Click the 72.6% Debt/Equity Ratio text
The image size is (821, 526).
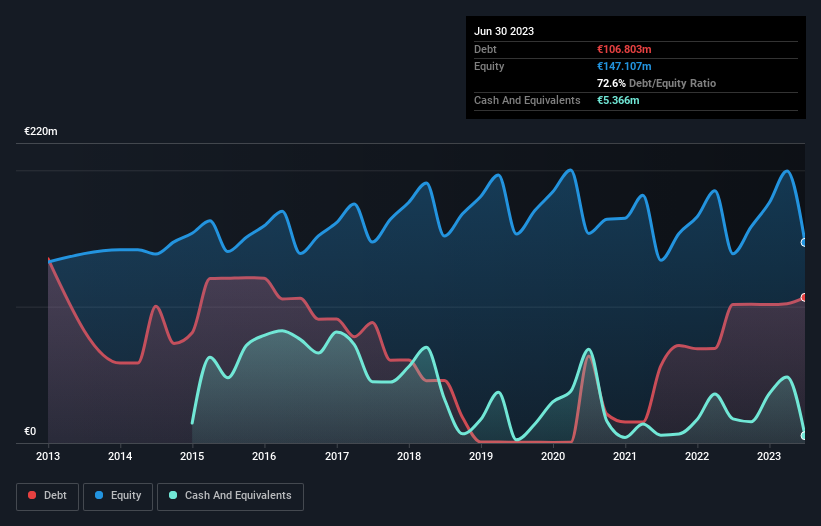(x=657, y=83)
